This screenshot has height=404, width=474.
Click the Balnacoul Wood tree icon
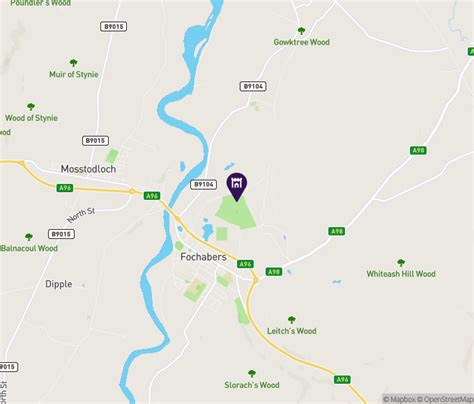pos(29,237)
